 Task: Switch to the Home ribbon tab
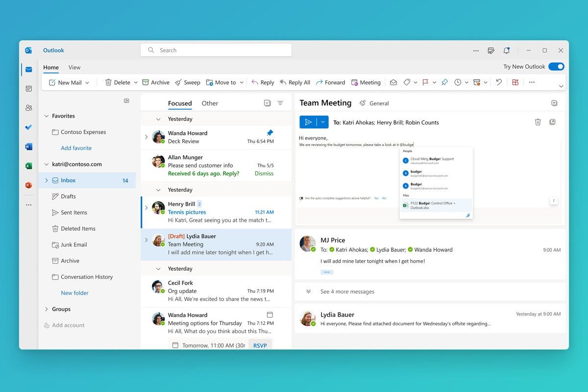(x=51, y=68)
